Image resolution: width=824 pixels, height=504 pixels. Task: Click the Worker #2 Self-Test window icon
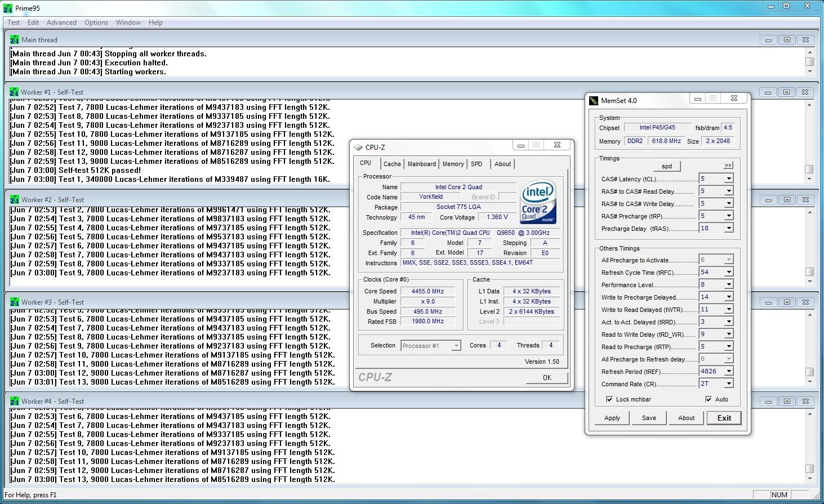(15, 199)
